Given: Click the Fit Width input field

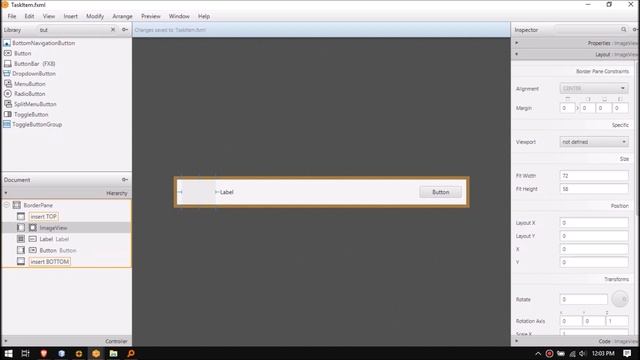Looking at the screenshot, I should 594,176.
